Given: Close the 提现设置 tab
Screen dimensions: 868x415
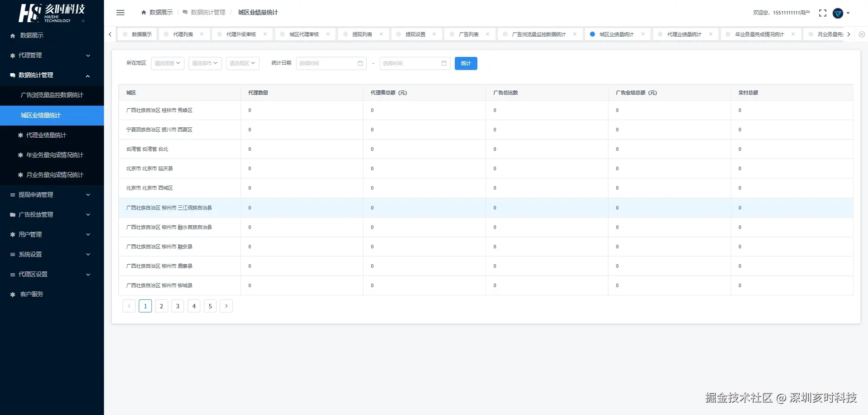Looking at the screenshot, I should [434, 34].
